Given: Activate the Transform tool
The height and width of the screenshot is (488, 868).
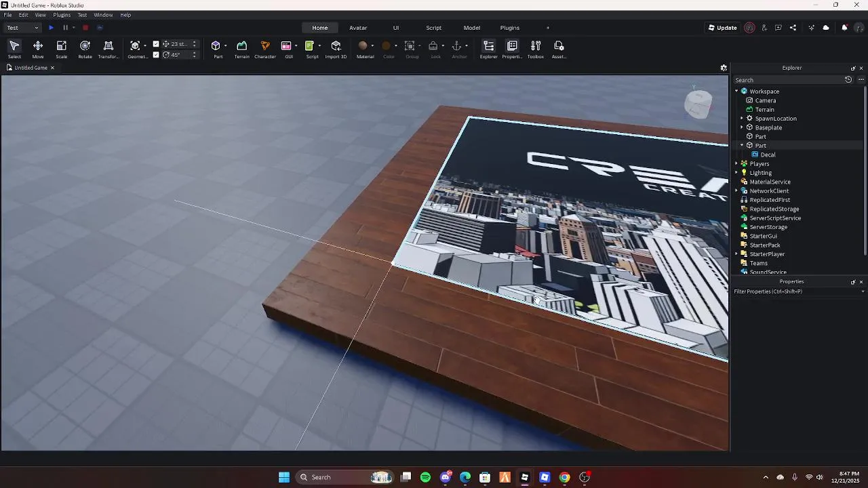Looking at the screenshot, I should click(x=108, y=49).
